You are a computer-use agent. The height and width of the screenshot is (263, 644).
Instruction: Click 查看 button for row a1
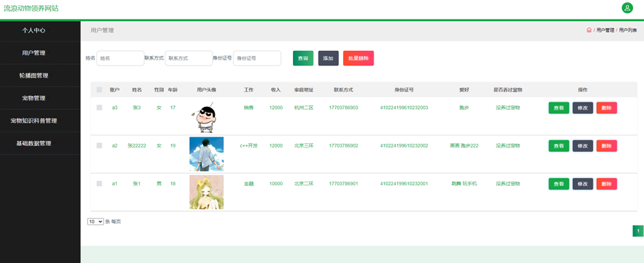click(559, 184)
